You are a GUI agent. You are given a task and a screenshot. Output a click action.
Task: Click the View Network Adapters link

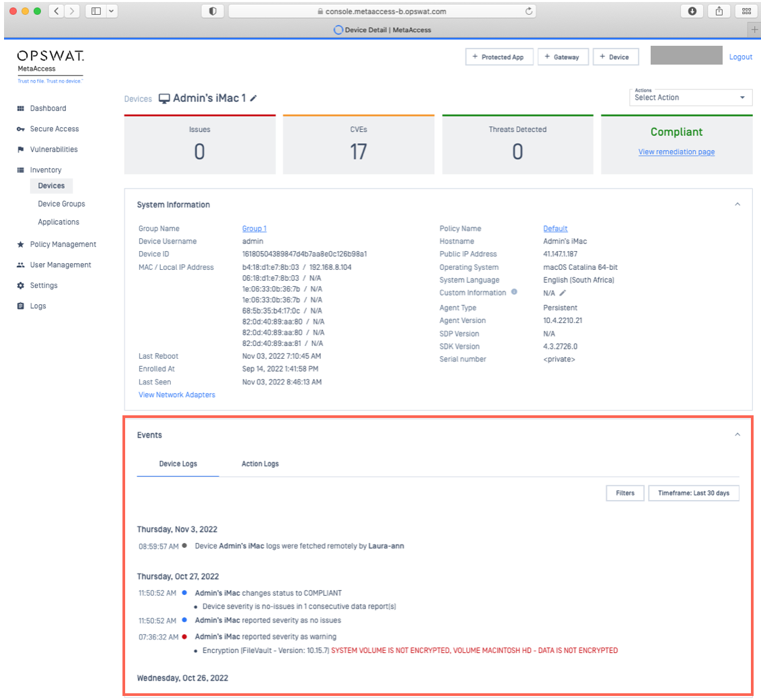pos(177,394)
